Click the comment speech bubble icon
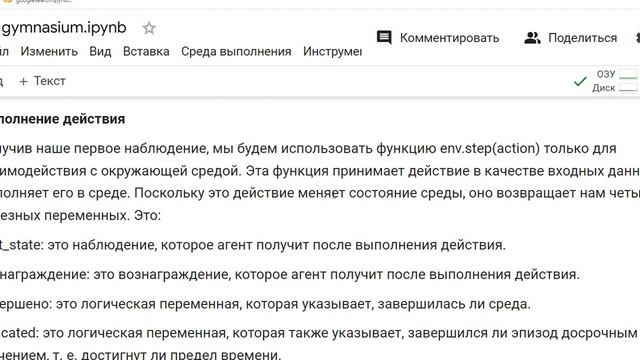 click(x=384, y=38)
